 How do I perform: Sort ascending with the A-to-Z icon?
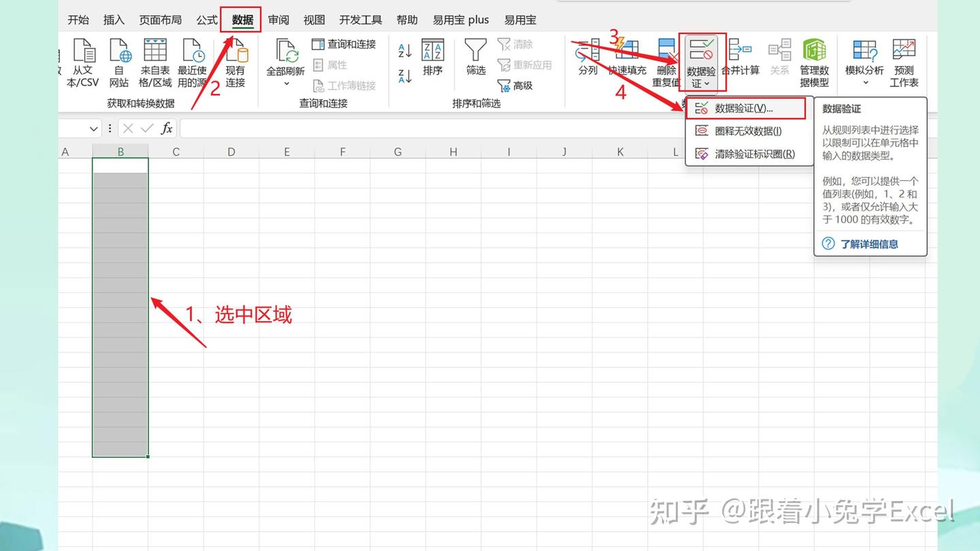pos(405,51)
